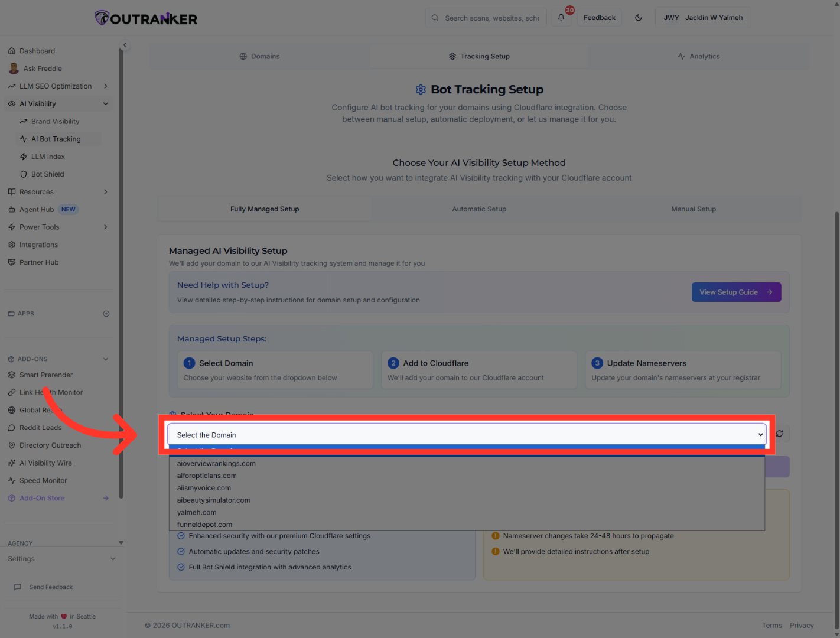Click the refresh icon beside the domain selector

[779, 433]
